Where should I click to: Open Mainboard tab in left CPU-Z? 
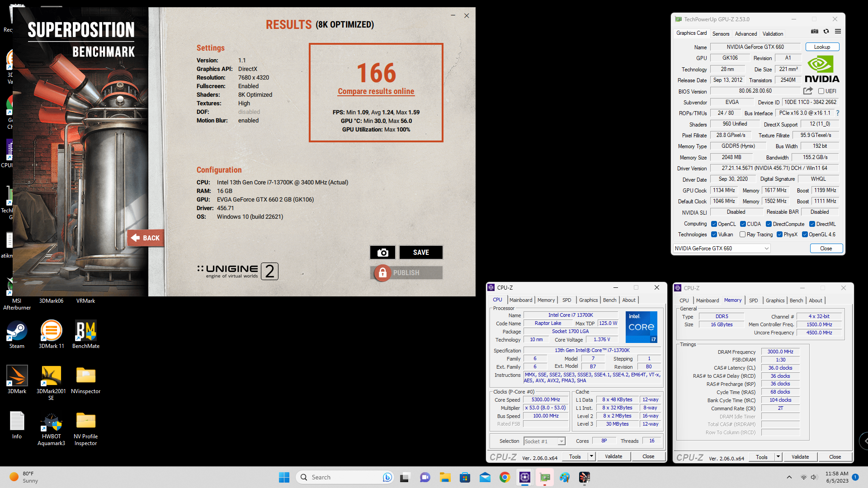[x=521, y=300]
